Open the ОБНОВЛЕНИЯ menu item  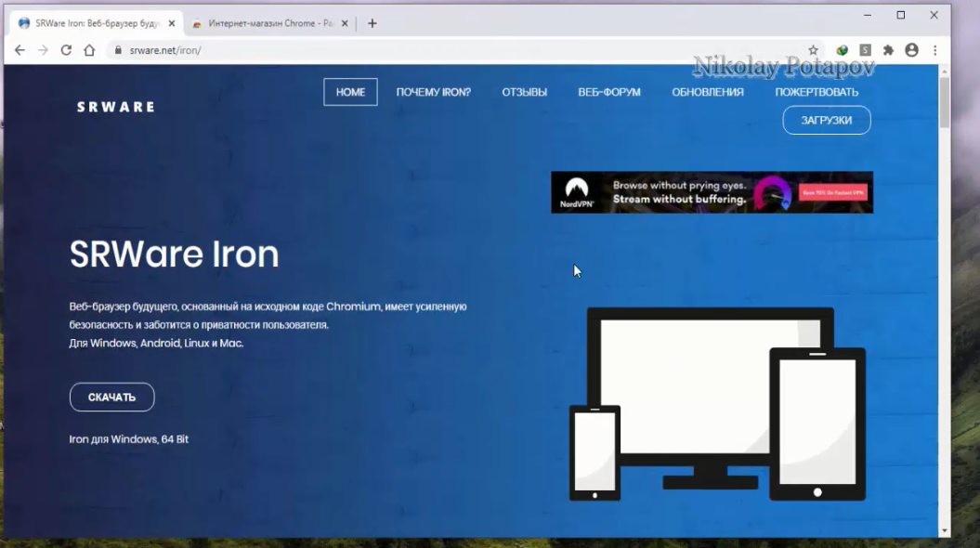[x=708, y=92]
